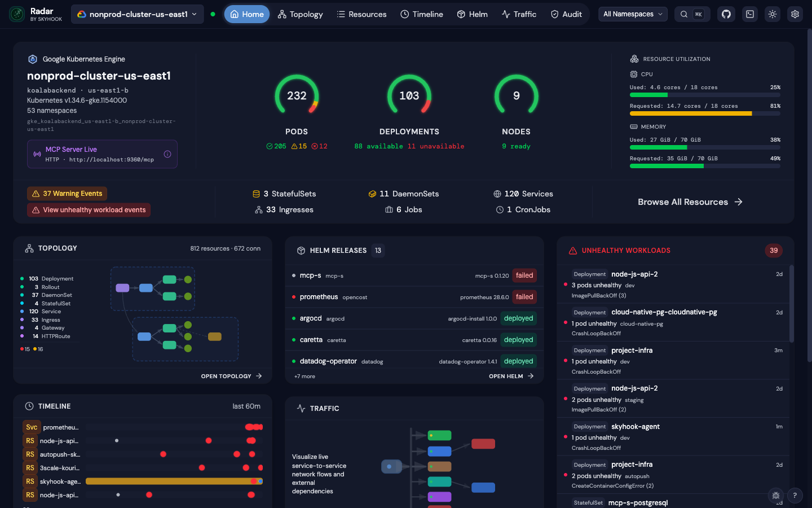
Task: Click the Pods gauge showing 232
Action: [x=297, y=96]
